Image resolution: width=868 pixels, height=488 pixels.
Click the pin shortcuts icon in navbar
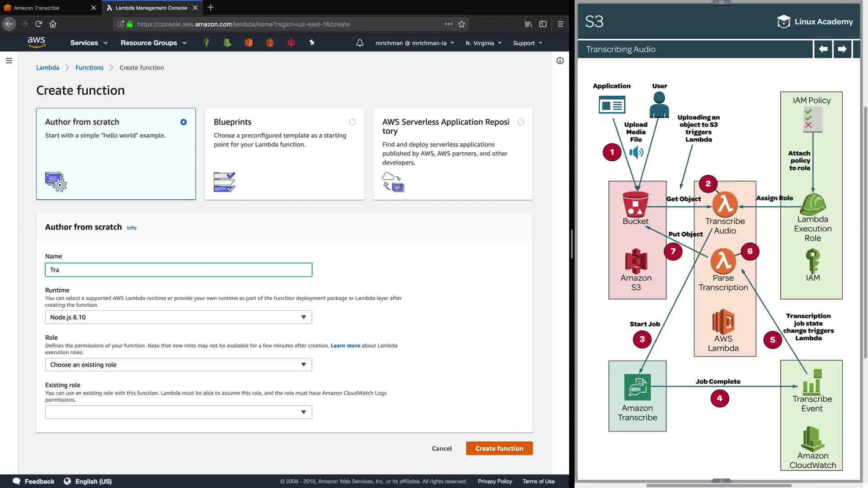[x=311, y=42]
